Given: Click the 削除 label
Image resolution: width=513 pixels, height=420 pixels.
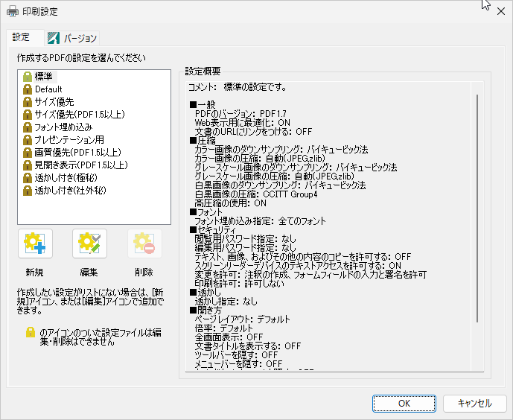Looking at the screenshot, I should 144,272.
